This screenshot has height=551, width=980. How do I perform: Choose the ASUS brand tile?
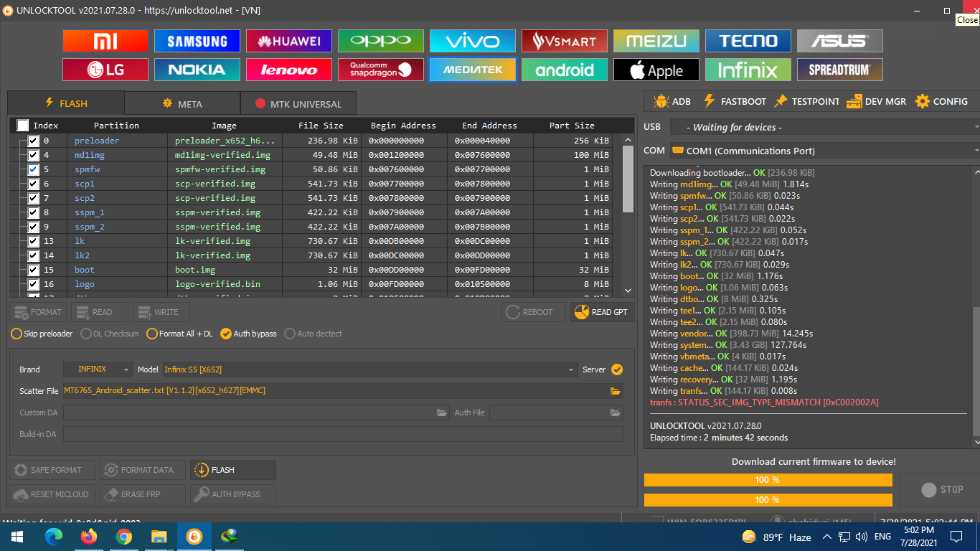click(840, 41)
